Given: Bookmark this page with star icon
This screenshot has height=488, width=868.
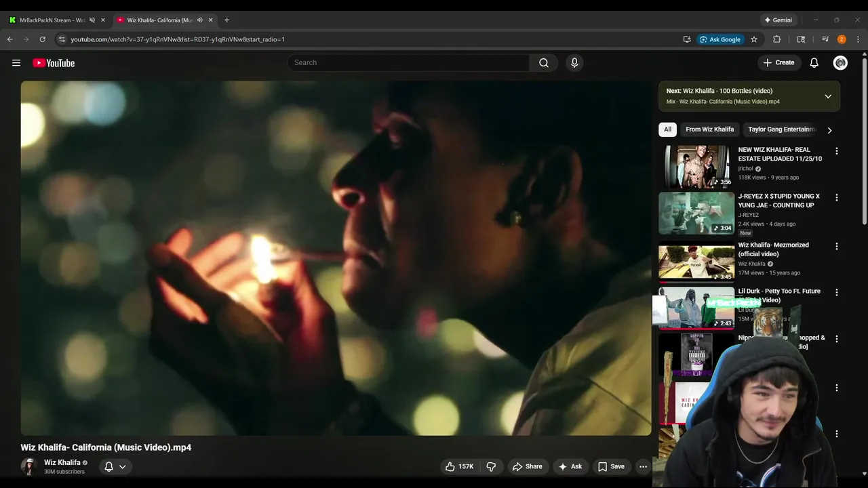Looking at the screenshot, I should 754,39.
